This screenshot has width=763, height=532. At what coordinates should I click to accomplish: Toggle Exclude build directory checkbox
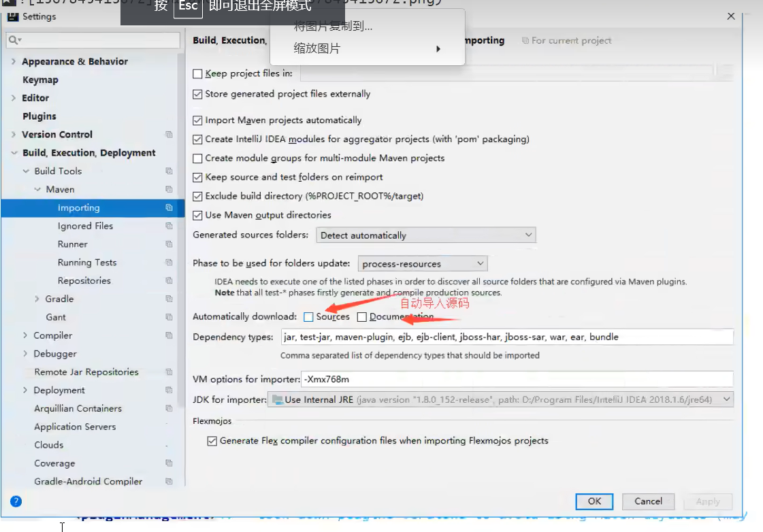(197, 197)
